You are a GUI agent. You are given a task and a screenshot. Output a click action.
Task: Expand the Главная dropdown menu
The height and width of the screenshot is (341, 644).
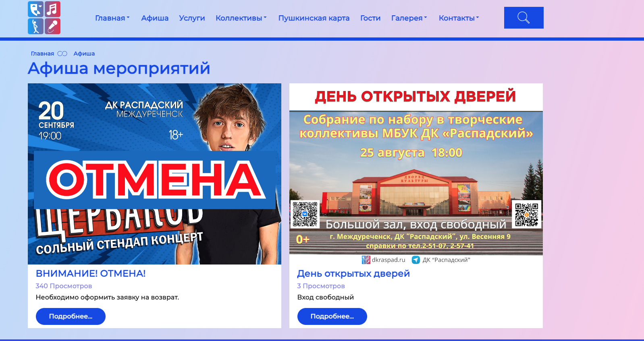tap(112, 18)
